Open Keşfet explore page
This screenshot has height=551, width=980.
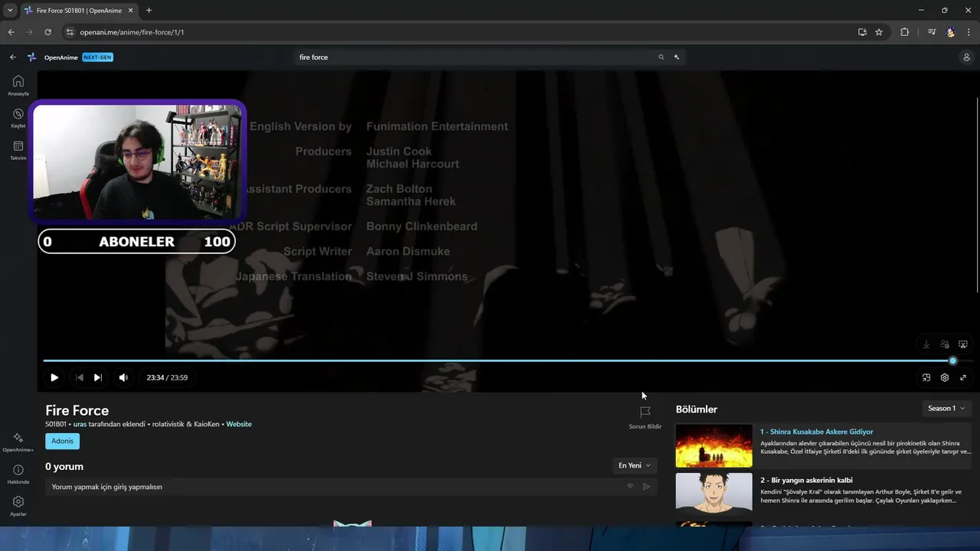(x=18, y=118)
